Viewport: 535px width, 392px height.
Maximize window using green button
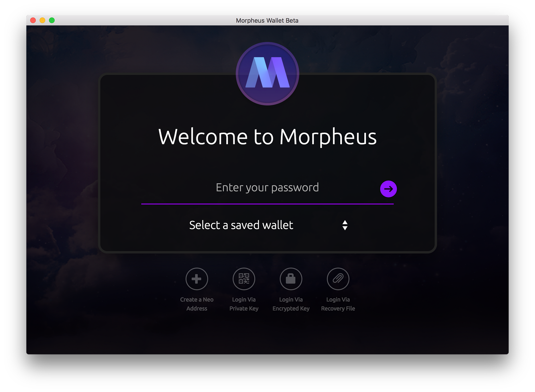point(52,20)
